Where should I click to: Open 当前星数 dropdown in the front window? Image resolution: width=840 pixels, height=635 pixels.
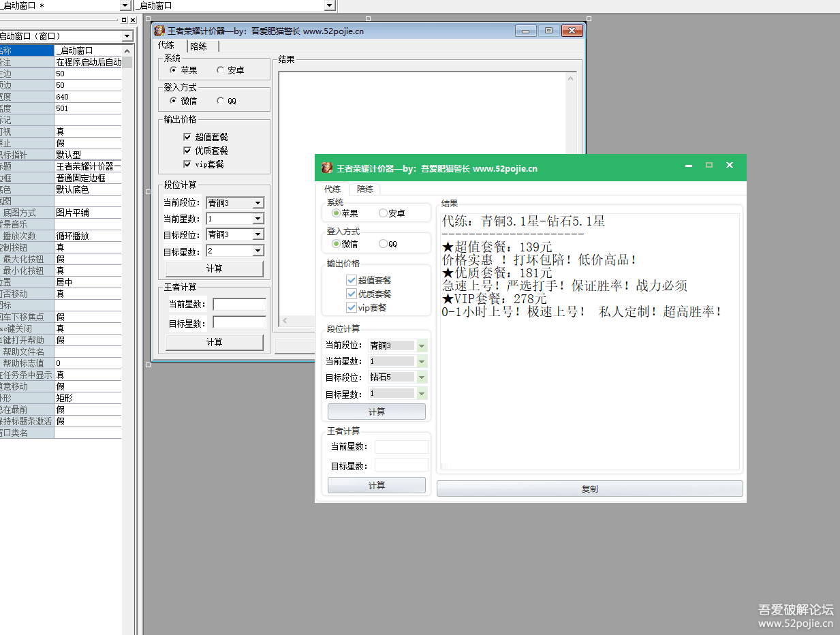pos(422,361)
